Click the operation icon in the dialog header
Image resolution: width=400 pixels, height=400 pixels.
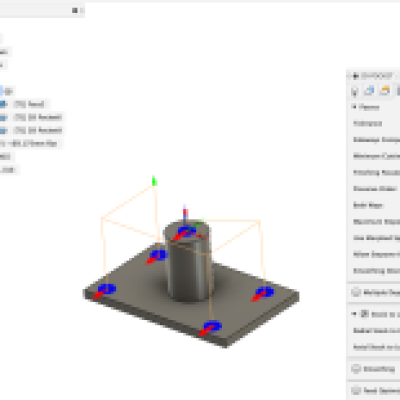tap(356, 76)
